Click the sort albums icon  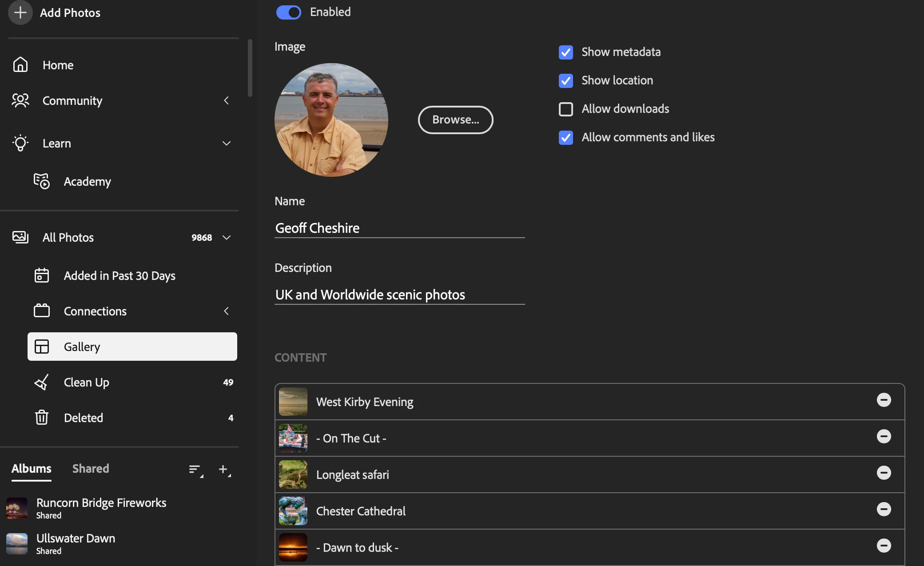point(195,469)
